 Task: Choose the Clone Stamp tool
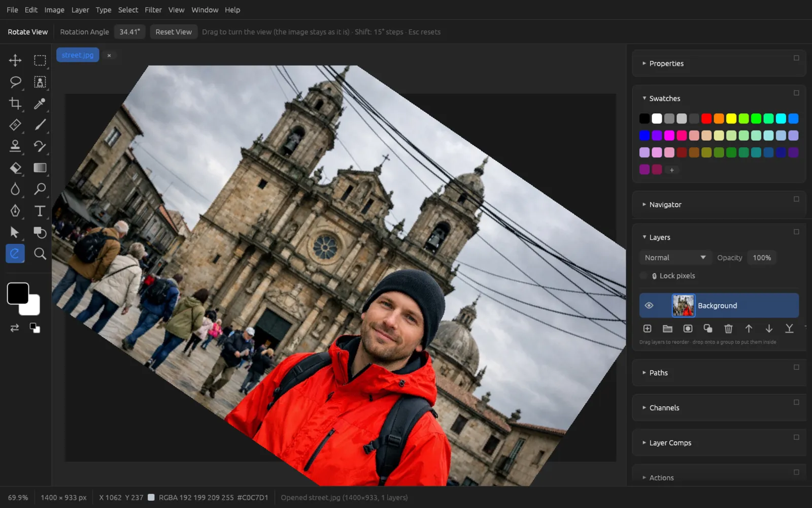click(x=15, y=146)
